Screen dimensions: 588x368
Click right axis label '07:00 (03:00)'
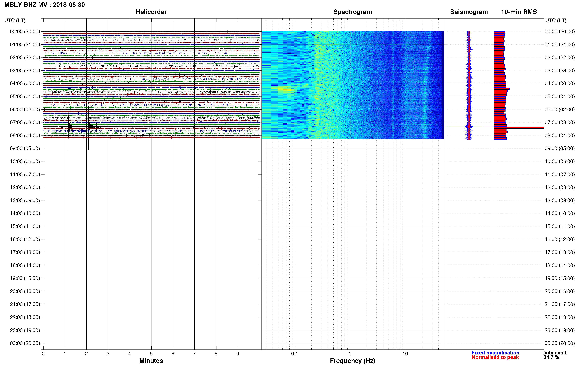coord(560,122)
